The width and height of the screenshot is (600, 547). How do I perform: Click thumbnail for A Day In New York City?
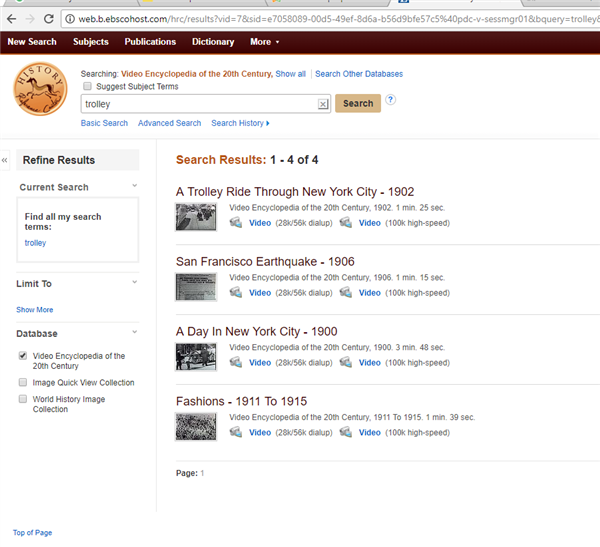(x=196, y=357)
